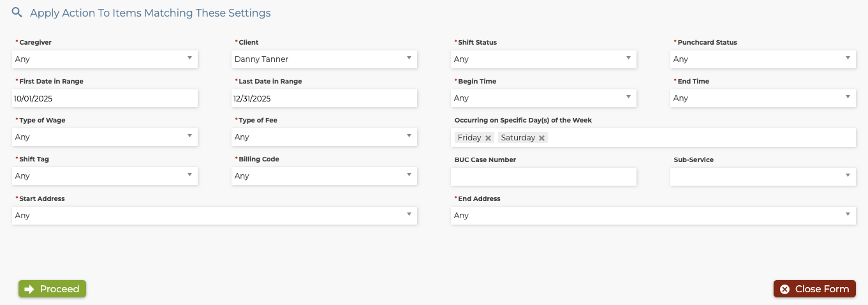Expand the Type of Wage dropdown
The width and height of the screenshot is (868, 305).
coord(105,137)
